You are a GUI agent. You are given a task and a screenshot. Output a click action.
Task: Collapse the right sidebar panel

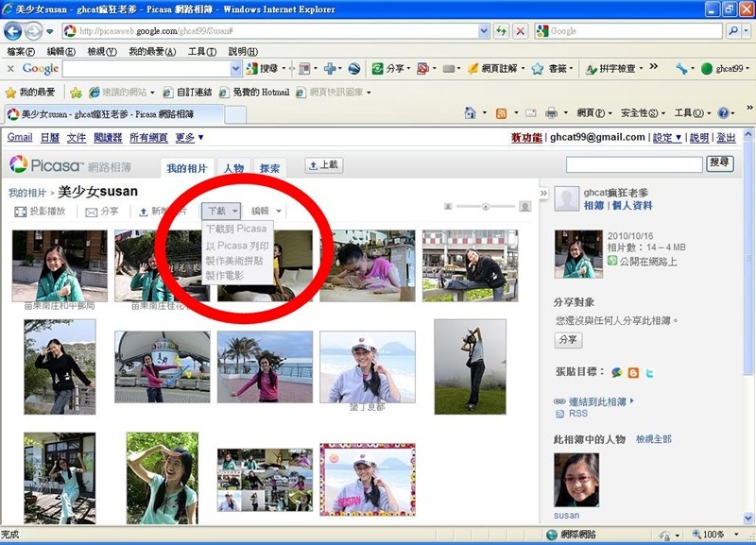pos(543,193)
